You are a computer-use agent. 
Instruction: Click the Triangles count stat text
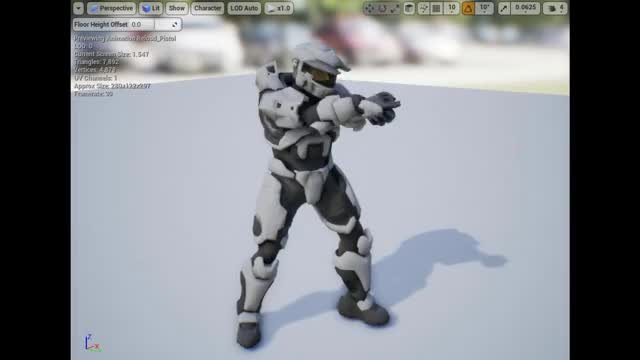(97, 62)
